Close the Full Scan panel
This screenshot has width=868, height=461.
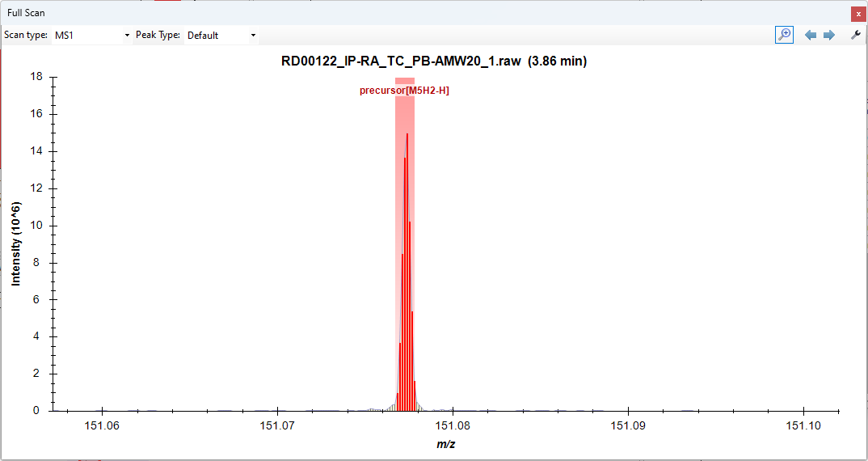(x=858, y=14)
